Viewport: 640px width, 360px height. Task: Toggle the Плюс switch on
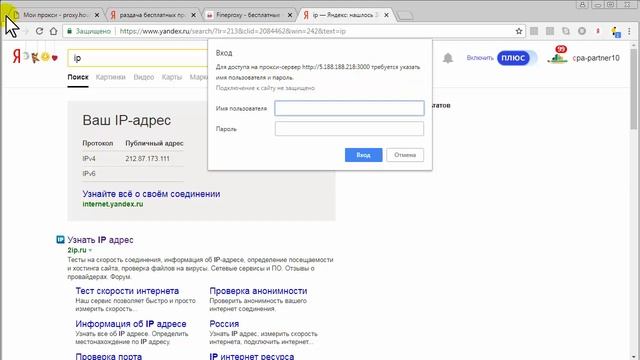(x=516, y=58)
